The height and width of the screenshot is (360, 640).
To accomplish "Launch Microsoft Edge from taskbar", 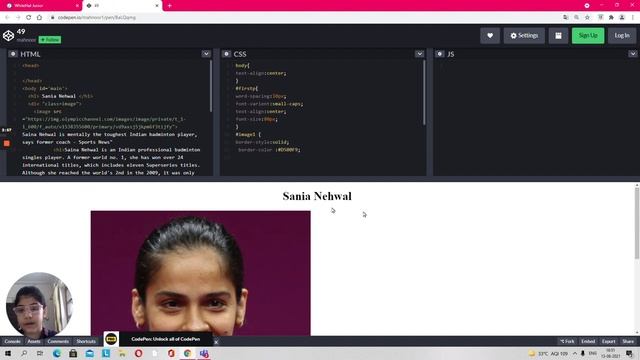I will [57, 353].
